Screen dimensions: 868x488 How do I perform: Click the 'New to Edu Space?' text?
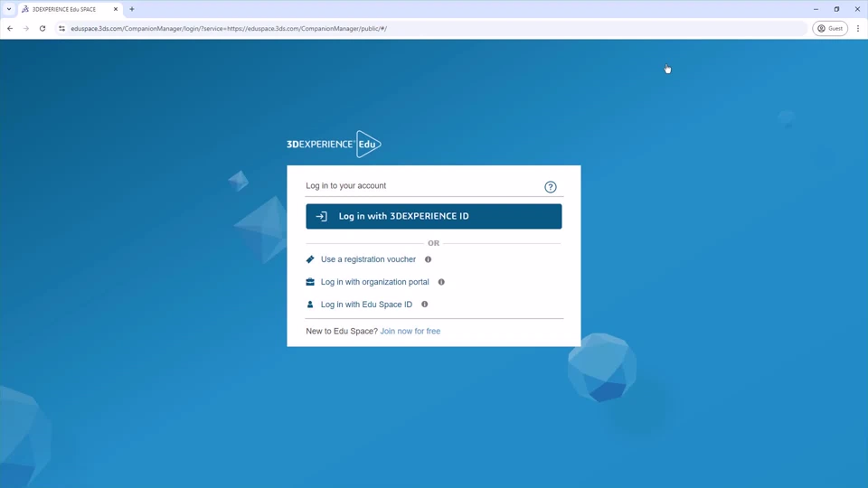click(x=342, y=331)
